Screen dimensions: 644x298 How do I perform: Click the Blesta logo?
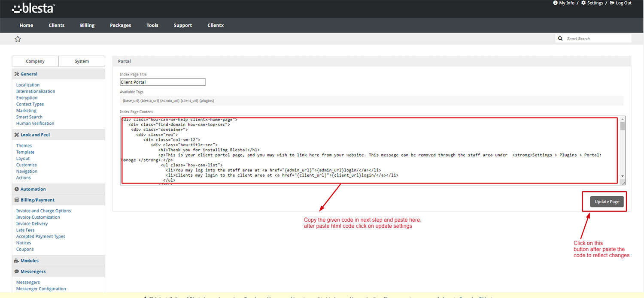[x=33, y=8]
